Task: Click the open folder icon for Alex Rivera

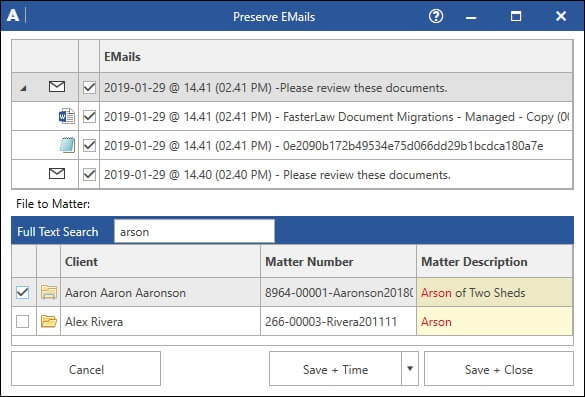Action: pyautogui.click(x=49, y=321)
